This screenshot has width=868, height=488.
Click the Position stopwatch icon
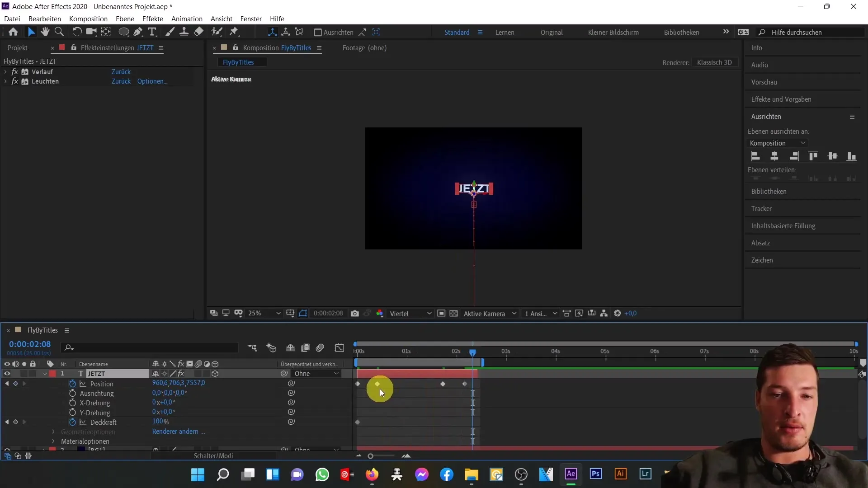[72, 384]
